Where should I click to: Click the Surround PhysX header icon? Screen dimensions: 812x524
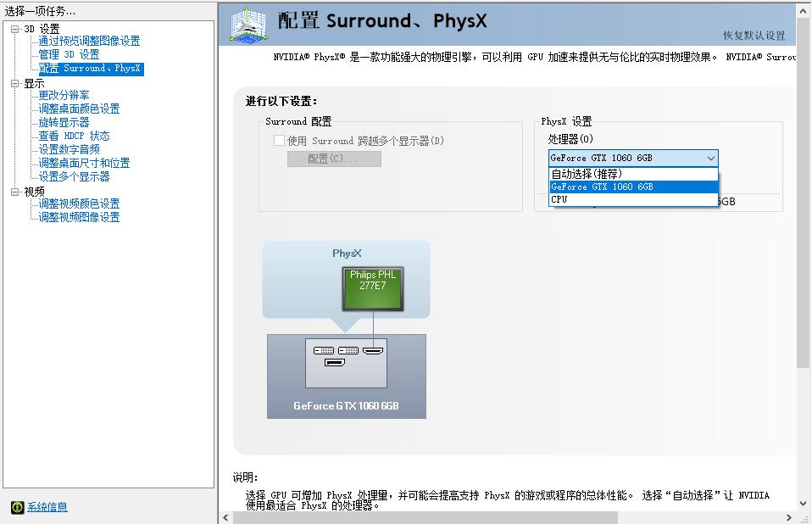tap(249, 25)
